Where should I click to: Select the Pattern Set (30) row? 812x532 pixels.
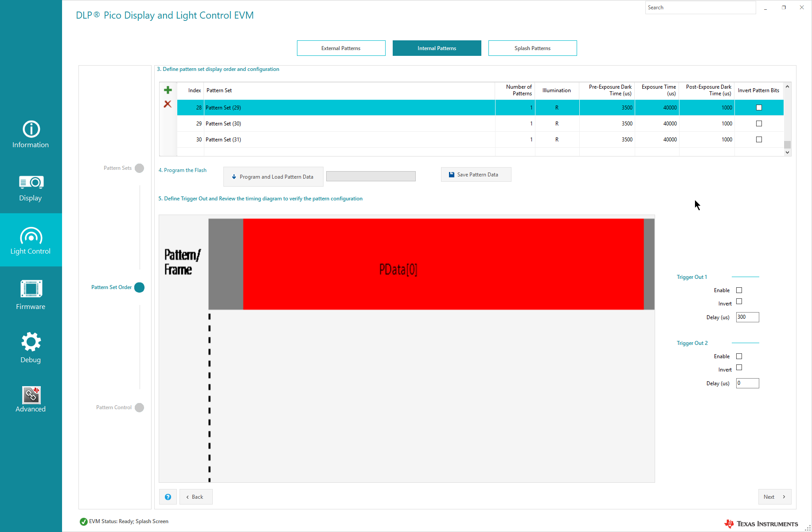480,124
